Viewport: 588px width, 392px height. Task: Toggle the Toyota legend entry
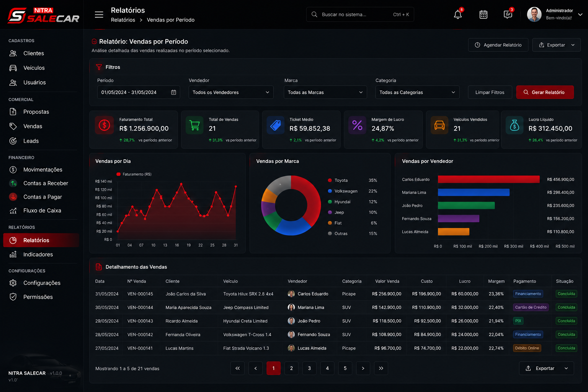pos(338,180)
